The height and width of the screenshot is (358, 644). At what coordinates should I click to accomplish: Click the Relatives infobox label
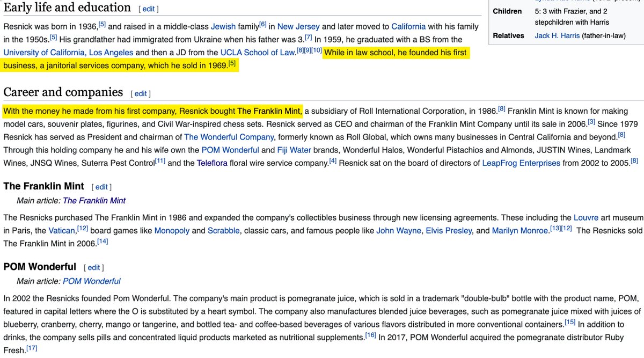point(508,35)
